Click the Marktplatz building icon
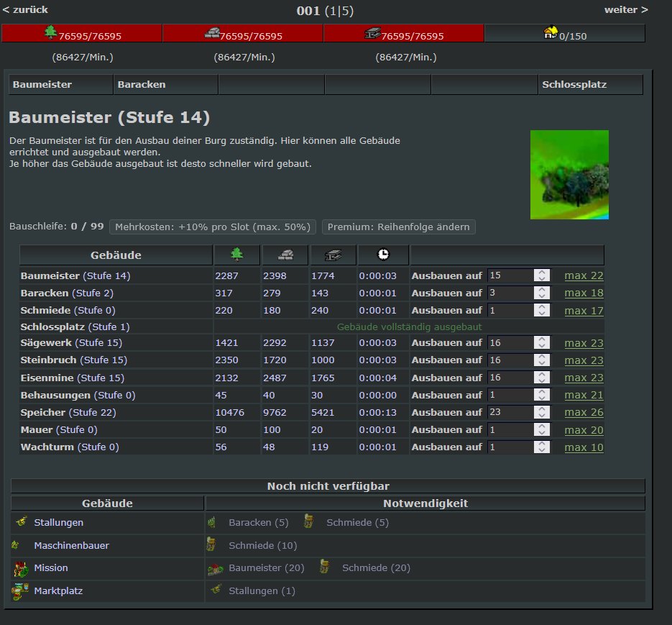This screenshot has width=672, height=625. pos(20,591)
